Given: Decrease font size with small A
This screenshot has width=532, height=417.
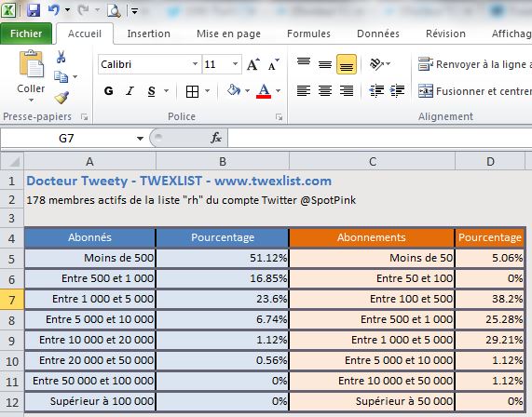Looking at the screenshot, I should point(274,64).
